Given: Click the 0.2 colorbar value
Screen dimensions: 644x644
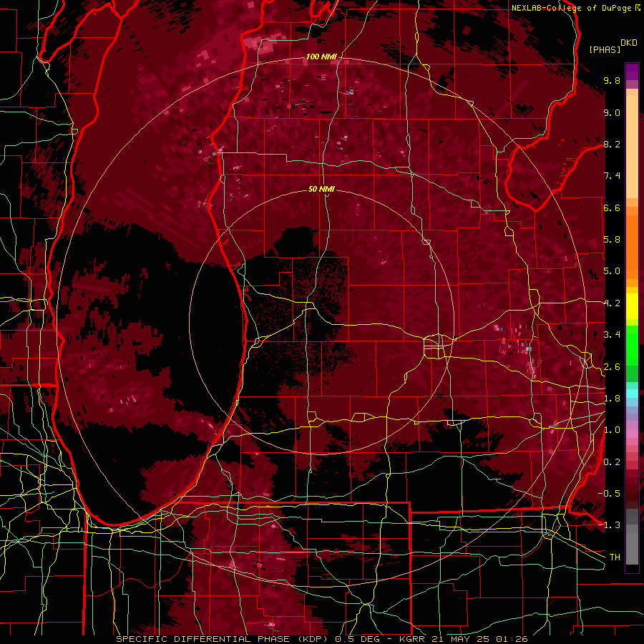Looking at the screenshot, I should pyautogui.click(x=612, y=462).
